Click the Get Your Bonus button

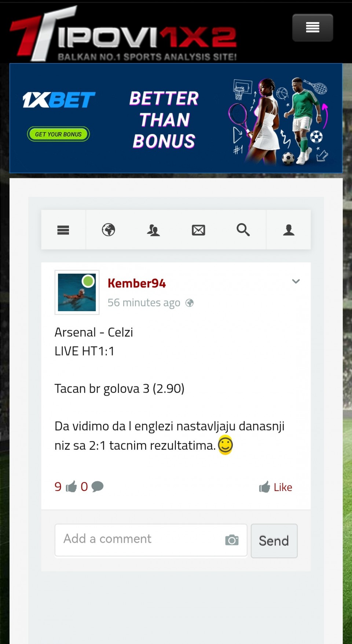click(58, 134)
